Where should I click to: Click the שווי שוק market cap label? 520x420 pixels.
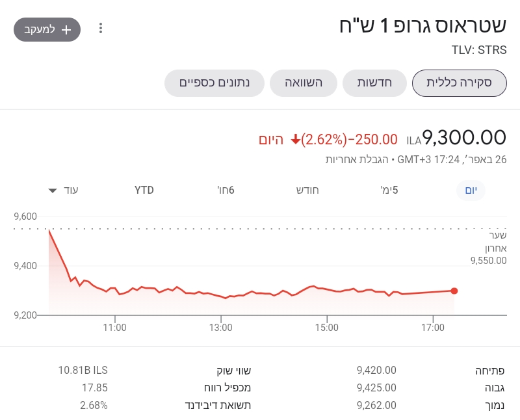coord(233,371)
